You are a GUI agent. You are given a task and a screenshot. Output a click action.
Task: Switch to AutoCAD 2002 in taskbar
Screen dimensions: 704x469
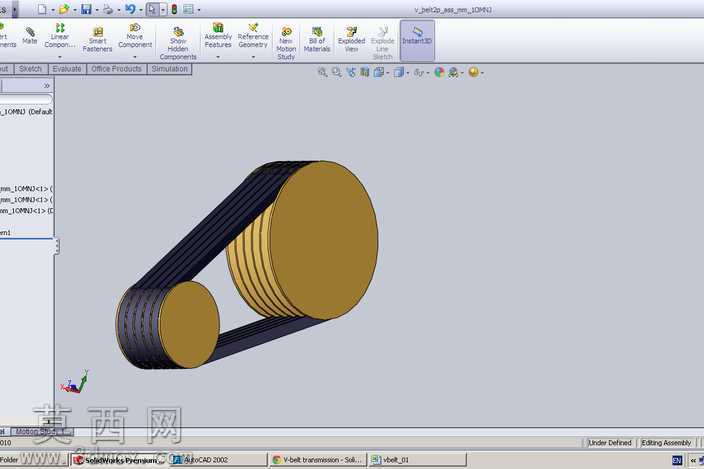(x=218, y=460)
